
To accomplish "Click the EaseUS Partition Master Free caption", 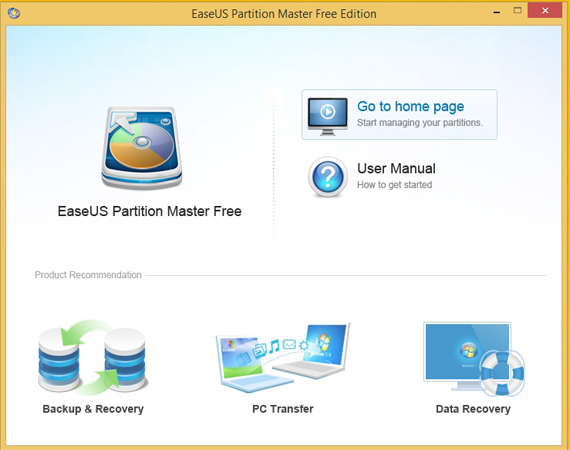I will 149,211.
